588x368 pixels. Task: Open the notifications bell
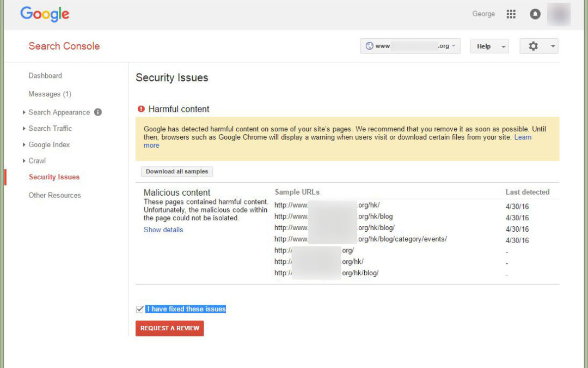tap(535, 14)
